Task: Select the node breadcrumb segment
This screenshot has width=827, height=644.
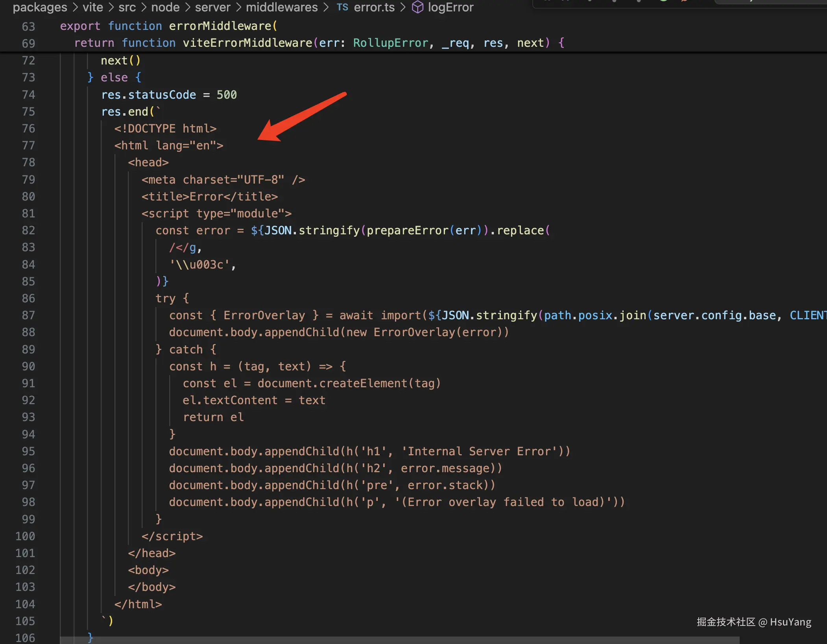Action: click(165, 7)
